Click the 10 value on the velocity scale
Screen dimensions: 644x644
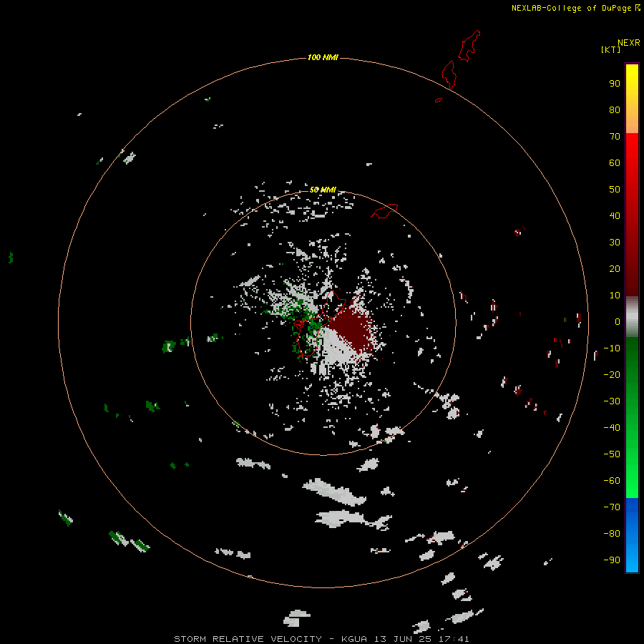click(615, 296)
